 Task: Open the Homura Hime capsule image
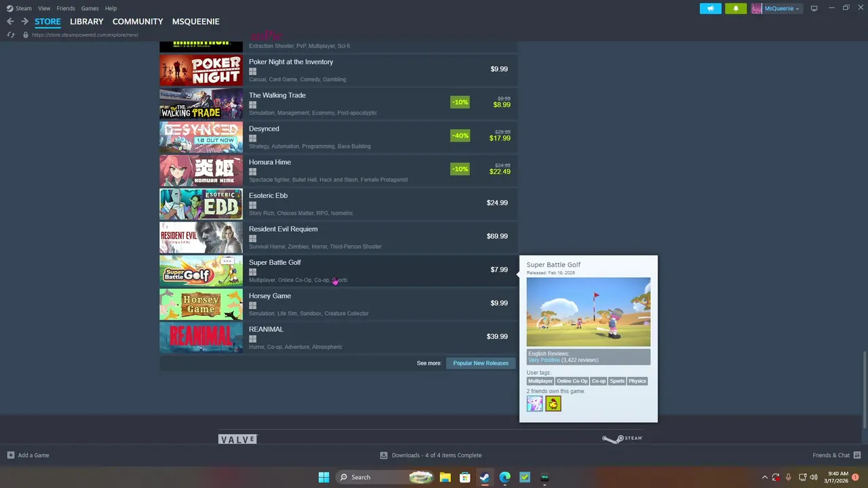(x=201, y=169)
